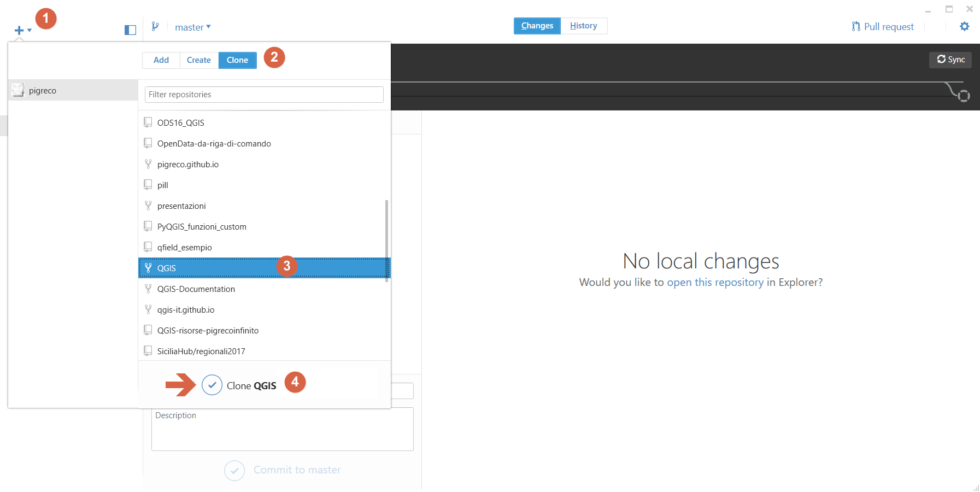Click the Sync button
The height and width of the screenshot is (492, 980).
(950, 60)
